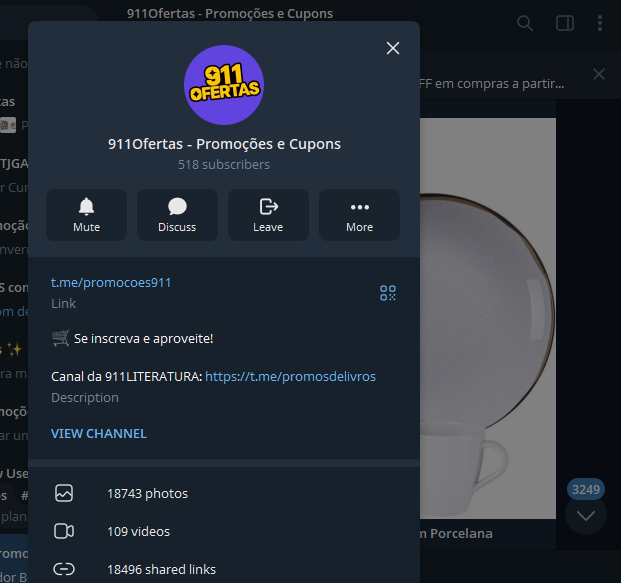Toggle the right sidebar panel

tap(565, 23)
